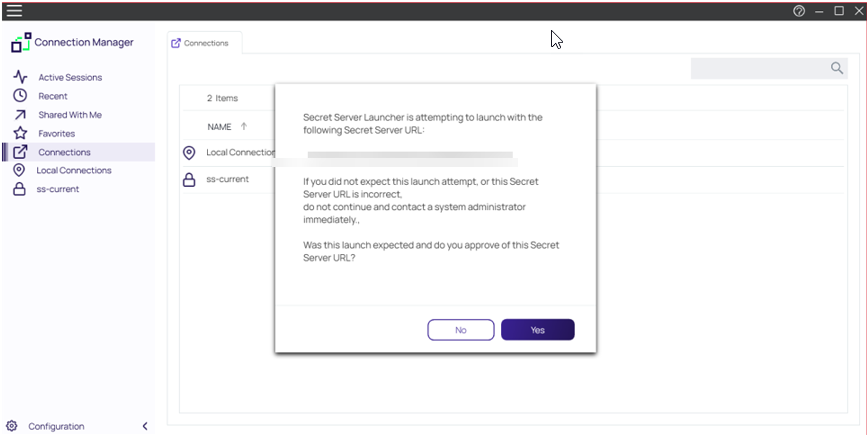The image size is (867, 438).
Task: Sort by NAME using the arrow icon
Action: point(244,127)
